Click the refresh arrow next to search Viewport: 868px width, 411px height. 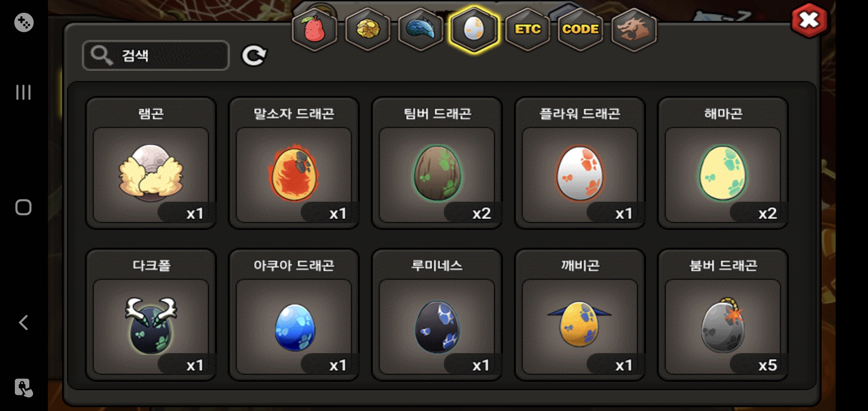(x=254, y=56)
